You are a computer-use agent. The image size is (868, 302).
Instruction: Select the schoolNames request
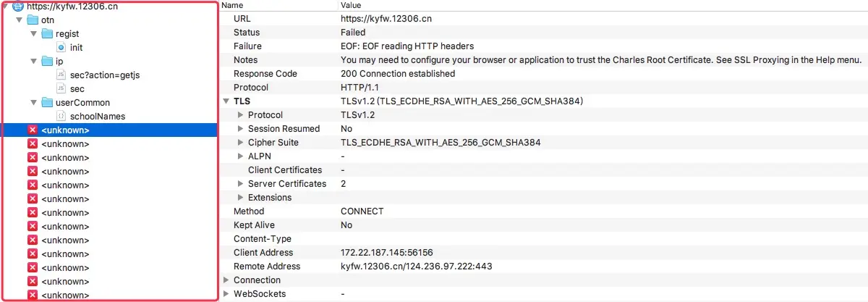click(x=97, y=117)
